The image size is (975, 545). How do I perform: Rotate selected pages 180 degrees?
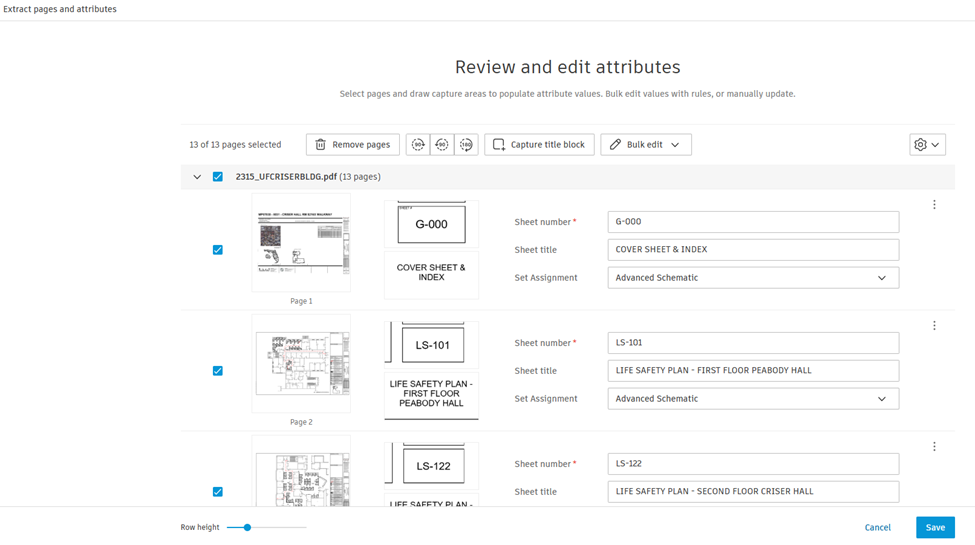[466, 145]
